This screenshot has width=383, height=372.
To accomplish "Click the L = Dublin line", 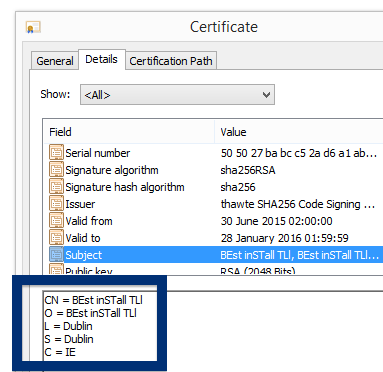I will [x=68, y=326].
